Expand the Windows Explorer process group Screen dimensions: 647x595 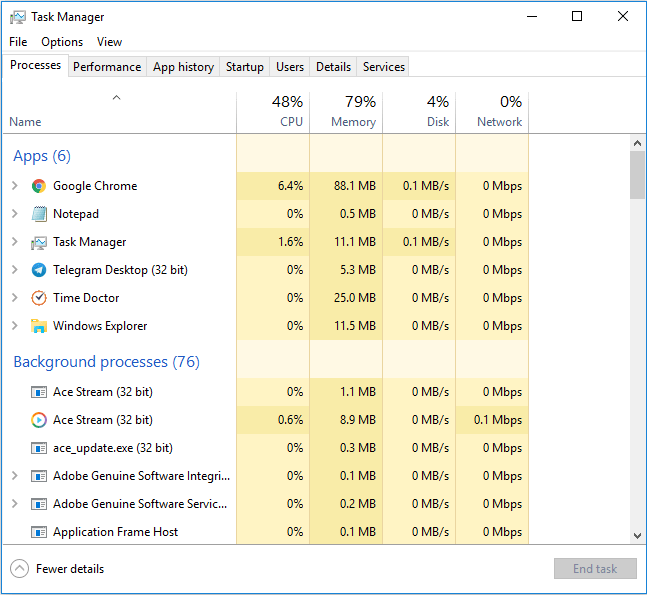click(x=15, y=326)
